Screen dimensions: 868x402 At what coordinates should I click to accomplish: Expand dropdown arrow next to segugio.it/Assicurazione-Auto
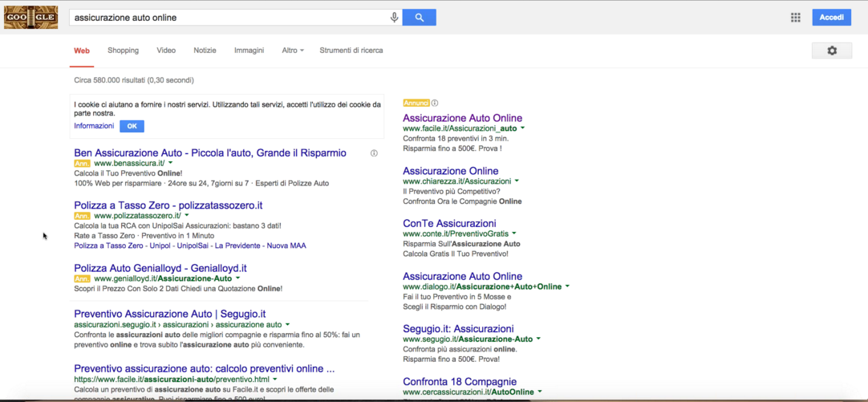pyautogui.click(x=538, y=339)
